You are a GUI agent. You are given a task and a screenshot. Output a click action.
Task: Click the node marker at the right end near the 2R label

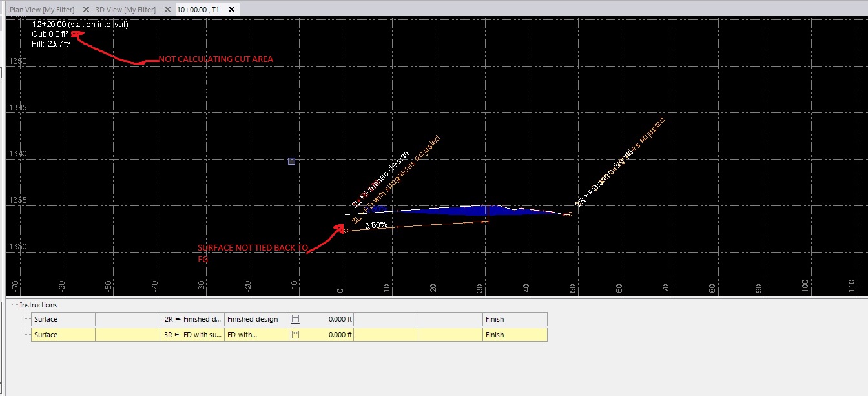(569, 214)
